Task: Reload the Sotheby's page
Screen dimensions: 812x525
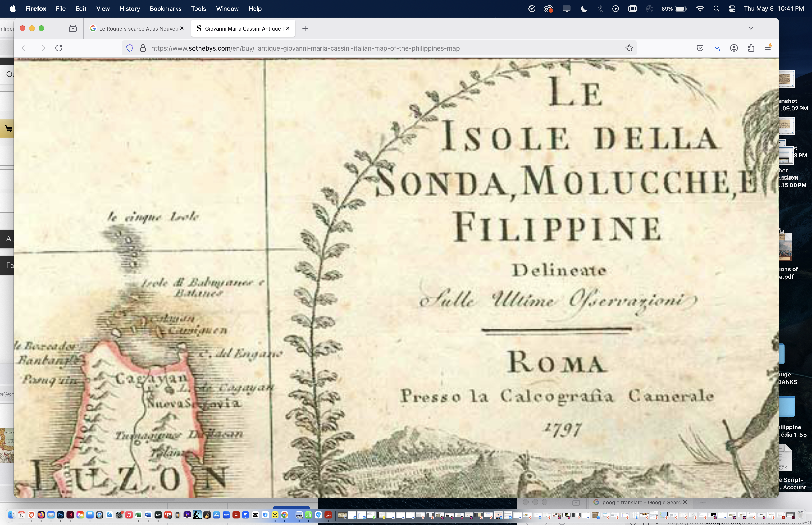Action: tap(59, 48)
